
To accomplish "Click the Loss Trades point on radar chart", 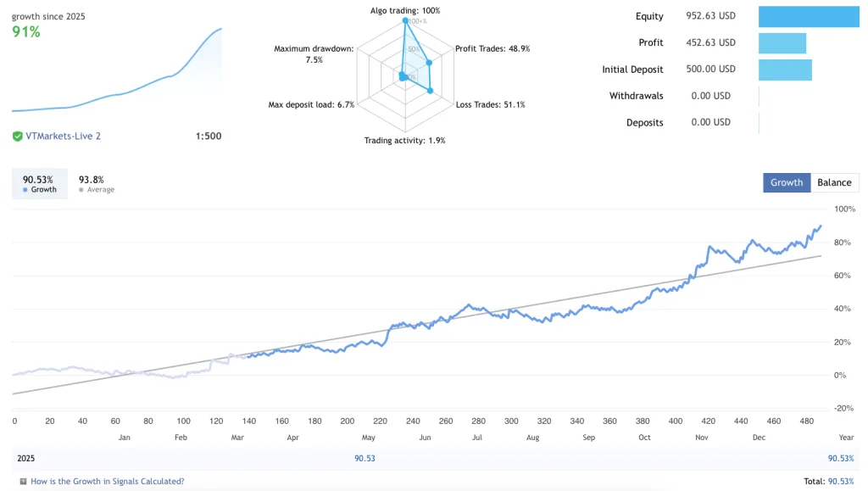I will click(x=431, y=90).
